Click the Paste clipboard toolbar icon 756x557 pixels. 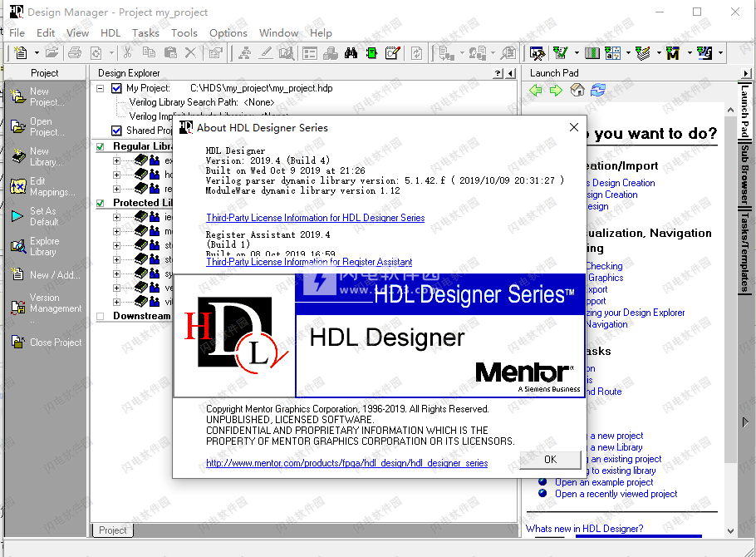pyautogui.click(x=170, y=52)
